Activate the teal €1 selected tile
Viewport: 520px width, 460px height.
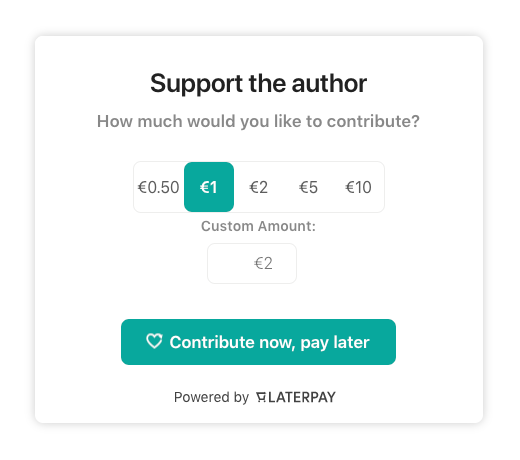[209, 187]
